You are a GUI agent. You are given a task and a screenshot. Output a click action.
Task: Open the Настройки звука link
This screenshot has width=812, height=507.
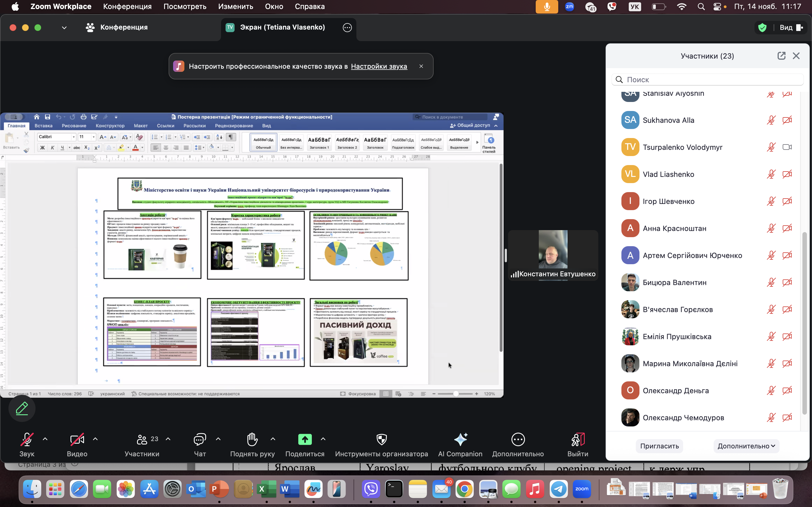[379, 66]
